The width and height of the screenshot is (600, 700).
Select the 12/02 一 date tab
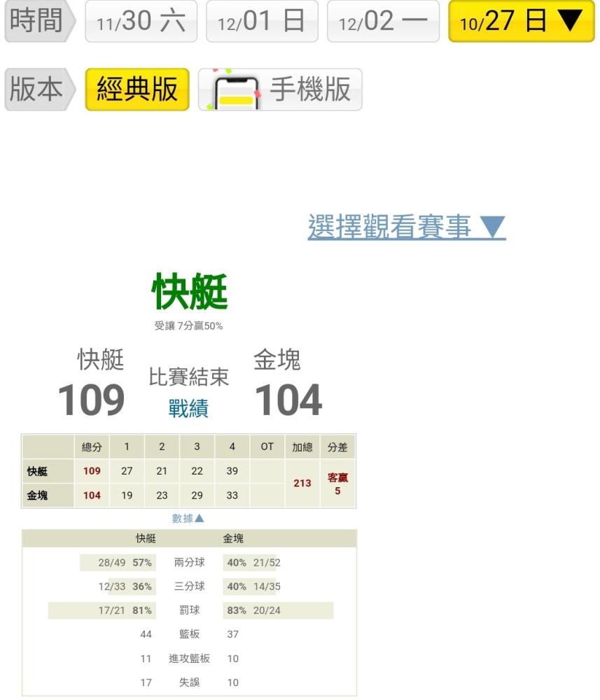[x=383, y=22]
